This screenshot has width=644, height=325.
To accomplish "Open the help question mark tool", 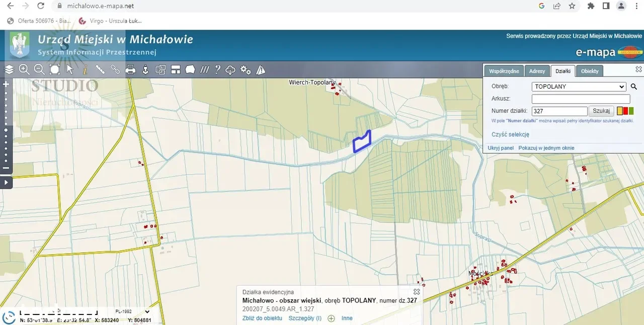I will 217,69.
